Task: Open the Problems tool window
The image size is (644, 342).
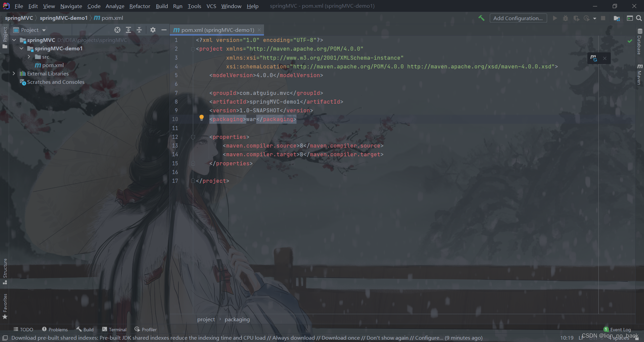Action: [x=55, y=330]
